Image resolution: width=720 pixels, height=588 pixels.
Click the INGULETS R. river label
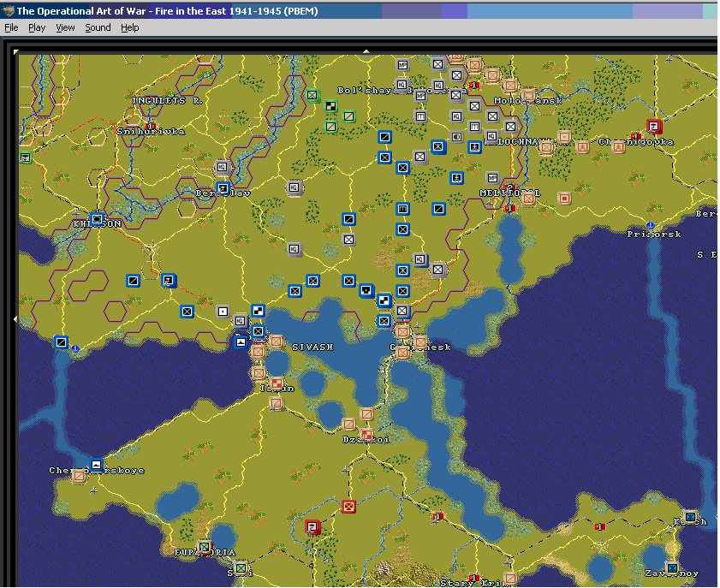coord(168,100)
